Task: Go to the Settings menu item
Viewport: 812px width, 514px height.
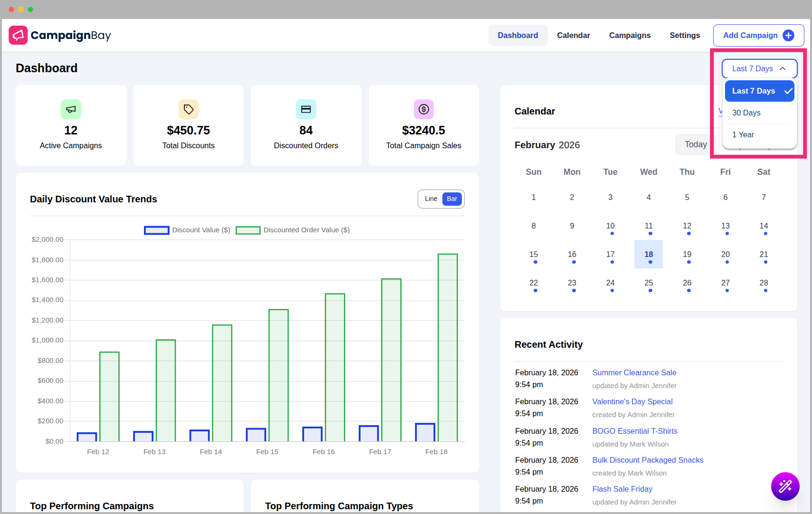Action: (684, 35)
